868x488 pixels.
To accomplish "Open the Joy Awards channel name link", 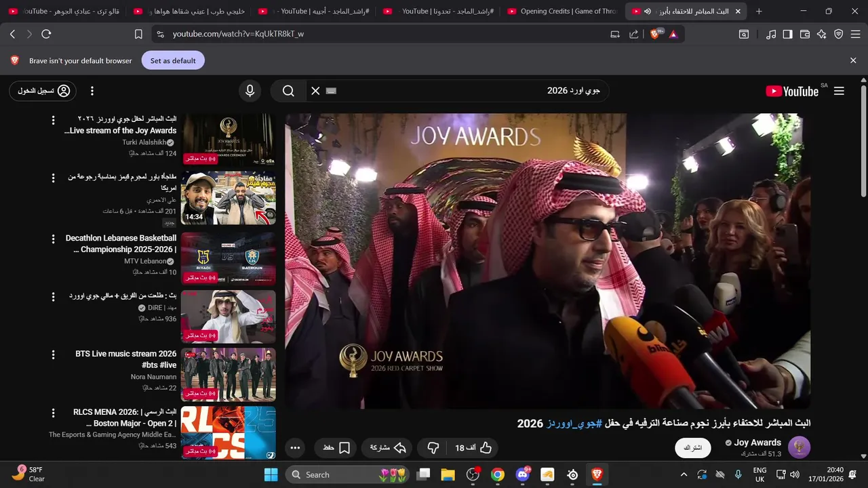I will click(757, 443).
